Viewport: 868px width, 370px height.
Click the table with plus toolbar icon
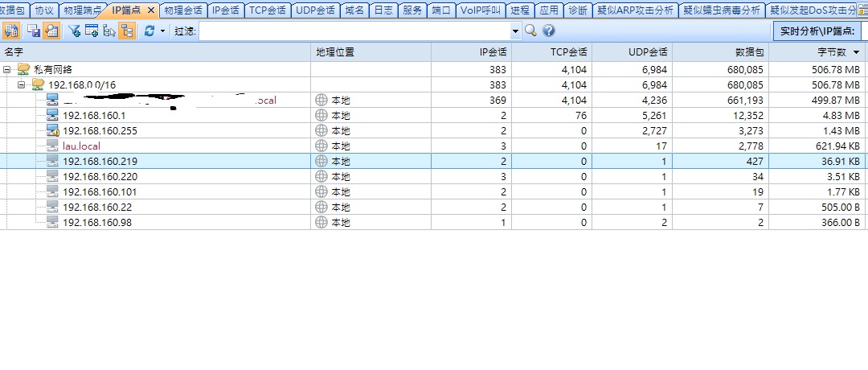[x=92, y=31]
